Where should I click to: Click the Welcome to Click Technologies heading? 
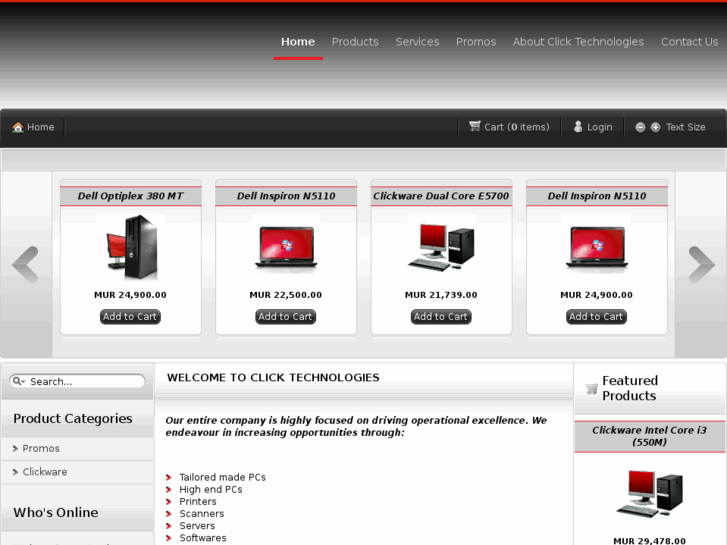[x=273, y=378]
